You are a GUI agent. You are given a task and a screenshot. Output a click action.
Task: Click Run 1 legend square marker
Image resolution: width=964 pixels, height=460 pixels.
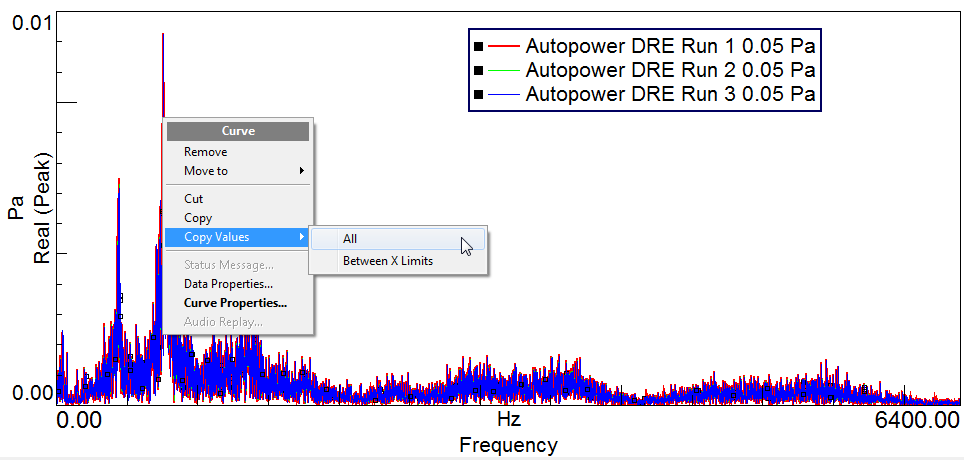479,47
